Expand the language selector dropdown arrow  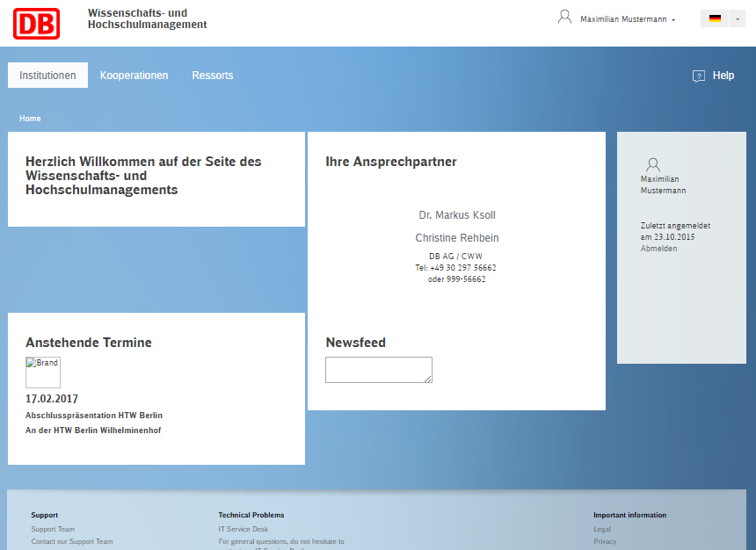pos(737,18)
